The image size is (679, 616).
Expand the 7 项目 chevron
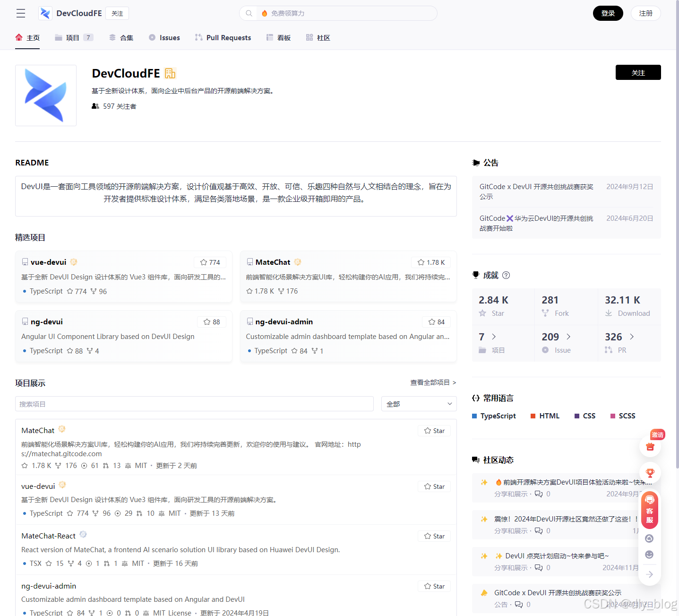pos(494,337)
